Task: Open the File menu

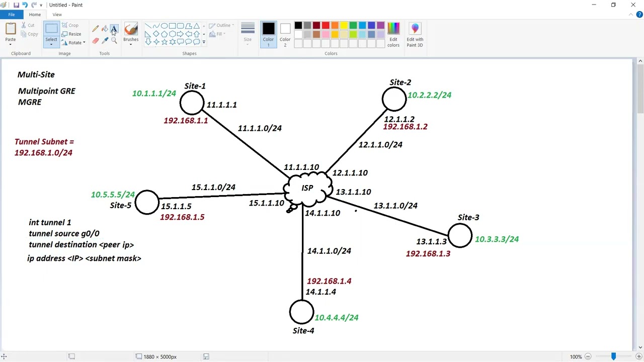Action: [11, 15]
